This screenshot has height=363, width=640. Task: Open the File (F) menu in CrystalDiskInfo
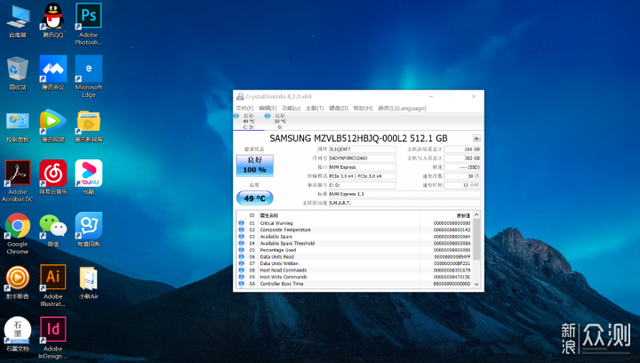[244, 108]
